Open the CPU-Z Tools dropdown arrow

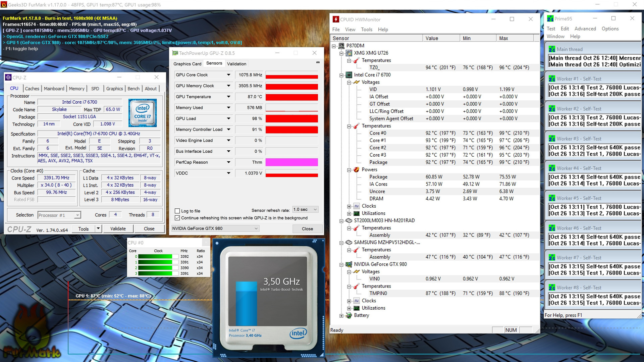coord(98,228)
